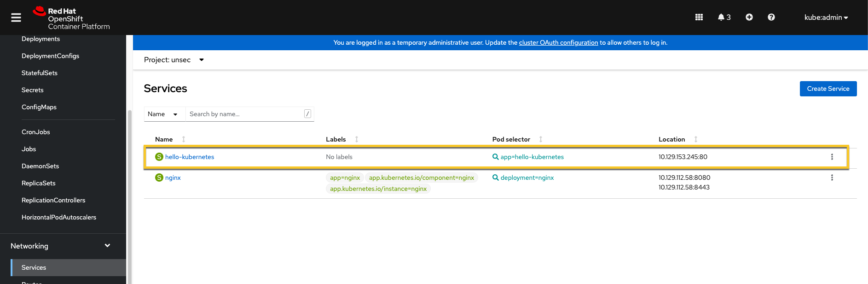Click the Pod selector column header
This screenshot has height=284, width=868.
point(511,139)
